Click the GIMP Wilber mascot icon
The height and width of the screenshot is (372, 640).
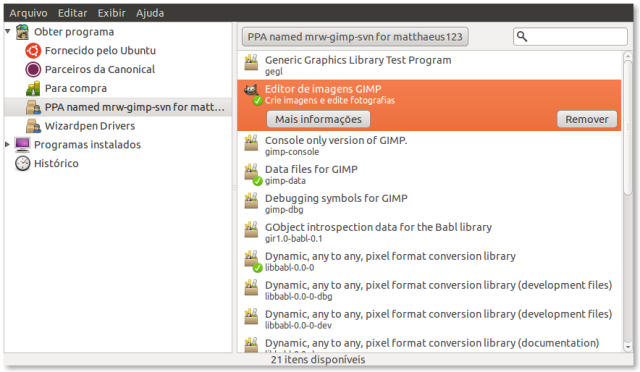pyautogui.click(x=251, y=90)
